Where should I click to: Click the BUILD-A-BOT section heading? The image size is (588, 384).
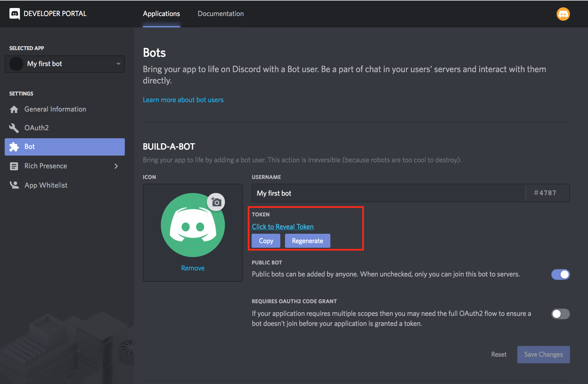pyautogui.click(x=169, y=147)
